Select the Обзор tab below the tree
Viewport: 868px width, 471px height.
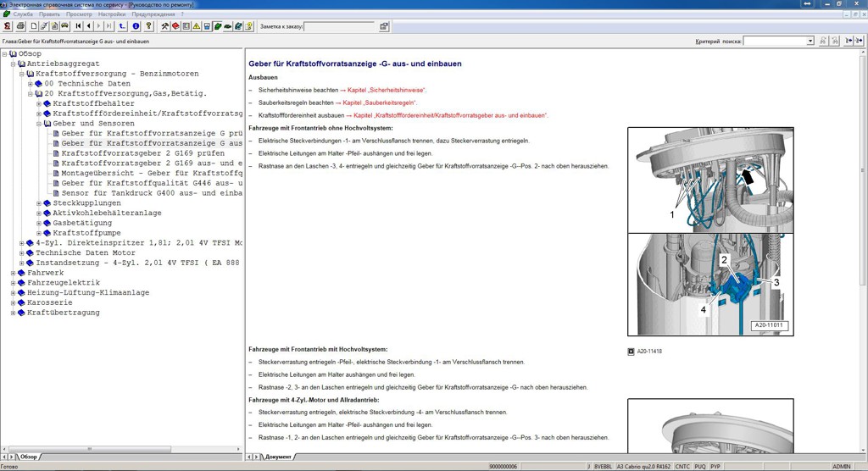pyautogui.click(x=28, y=457)
